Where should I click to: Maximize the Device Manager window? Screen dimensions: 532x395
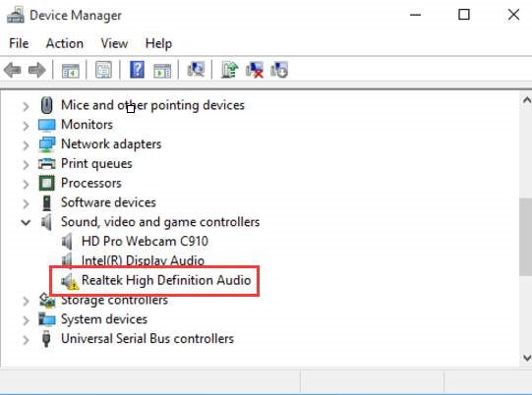point(464,15)
